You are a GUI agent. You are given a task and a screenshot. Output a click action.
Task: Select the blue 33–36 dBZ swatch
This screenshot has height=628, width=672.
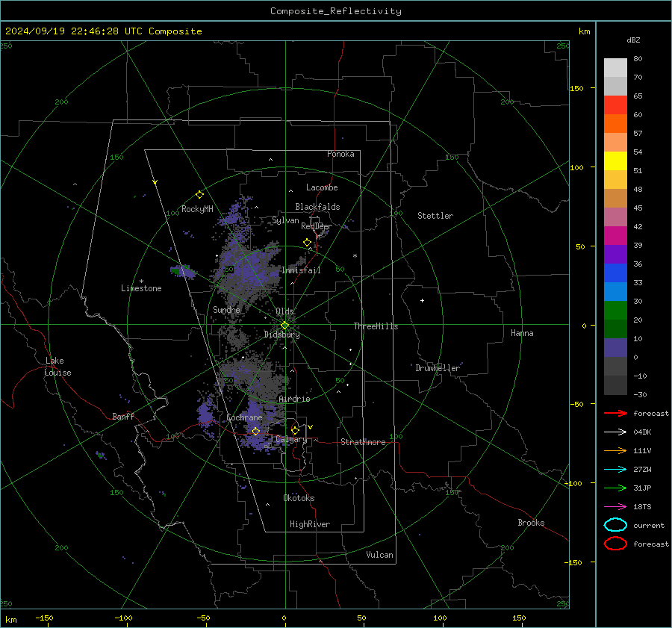615,273
